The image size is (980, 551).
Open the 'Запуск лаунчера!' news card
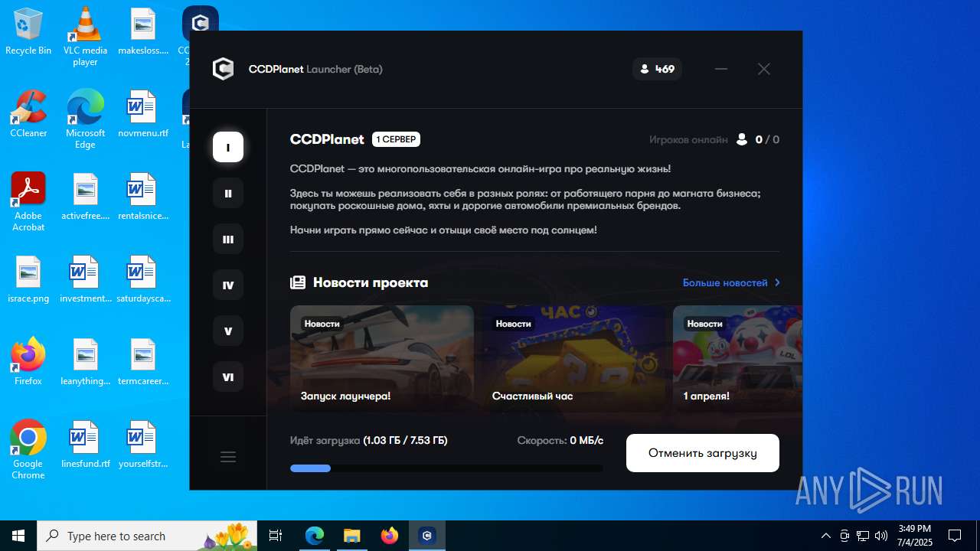coord(382,359)
